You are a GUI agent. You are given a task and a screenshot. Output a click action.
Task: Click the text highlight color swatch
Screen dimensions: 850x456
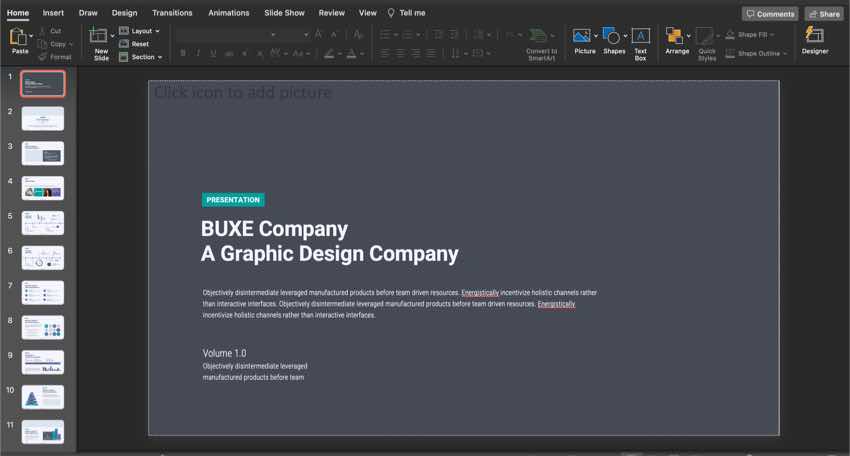point(329,54)
